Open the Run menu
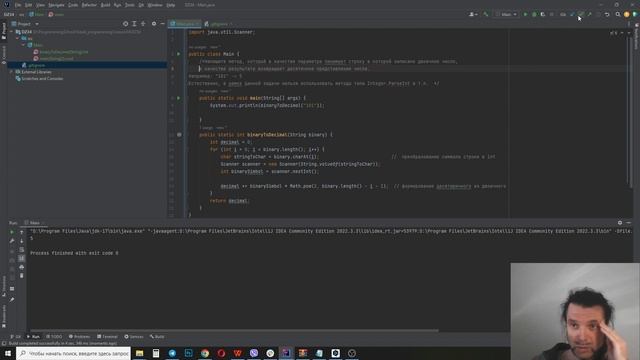This screenshot has height=360, width=640. pos(118,5)
